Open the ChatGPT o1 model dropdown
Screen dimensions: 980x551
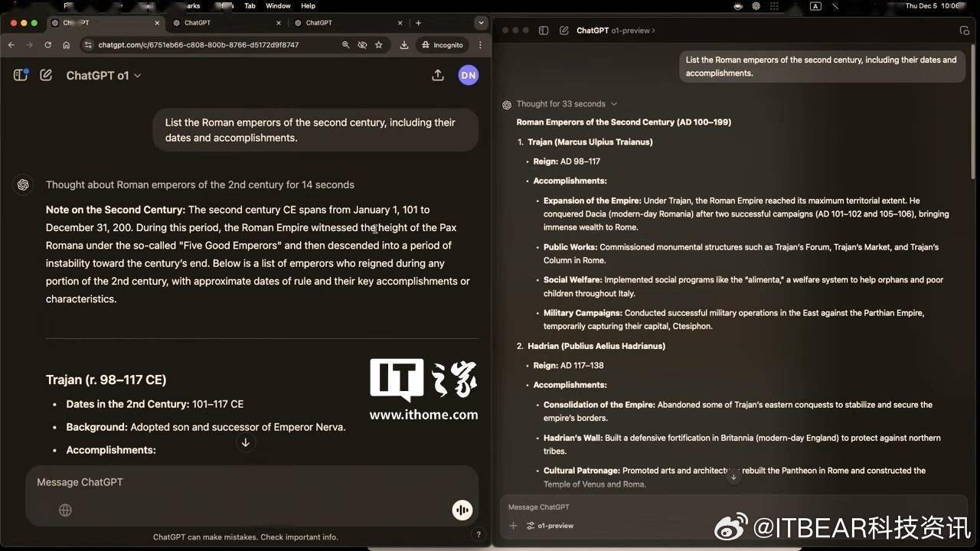click(103, 75)
